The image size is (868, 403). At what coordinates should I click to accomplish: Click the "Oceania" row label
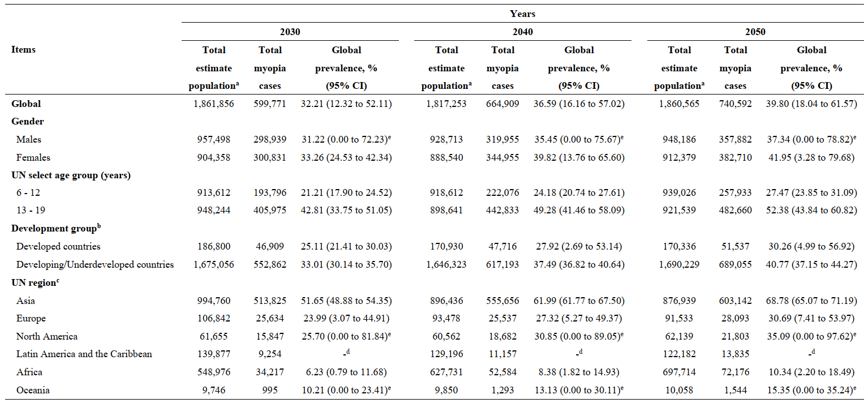pyautogui.click(x=32, y=390)
